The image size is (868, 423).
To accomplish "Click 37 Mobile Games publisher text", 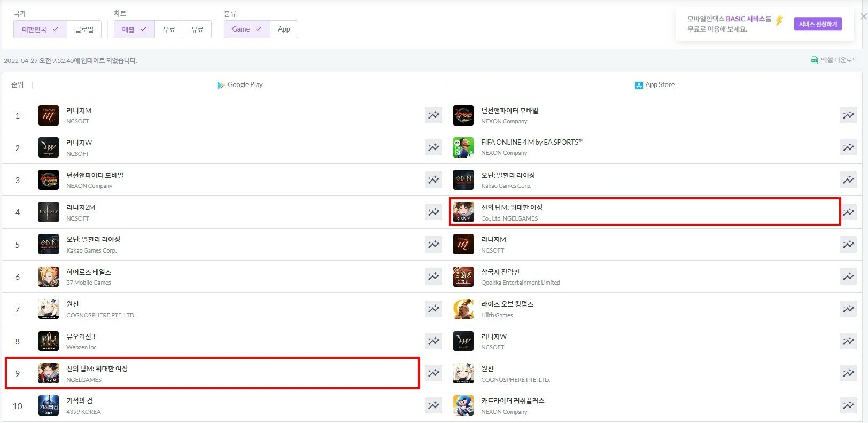I will pos(89,283).
